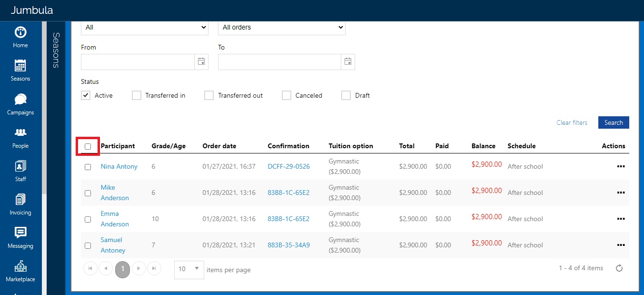
Task: Go to last page of results
Action: coord(154,268)
